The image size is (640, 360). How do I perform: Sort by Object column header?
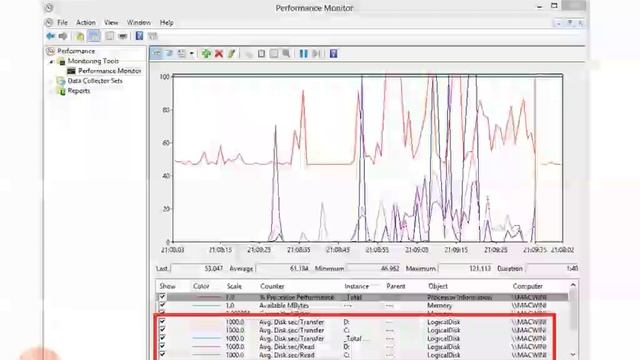438,286
